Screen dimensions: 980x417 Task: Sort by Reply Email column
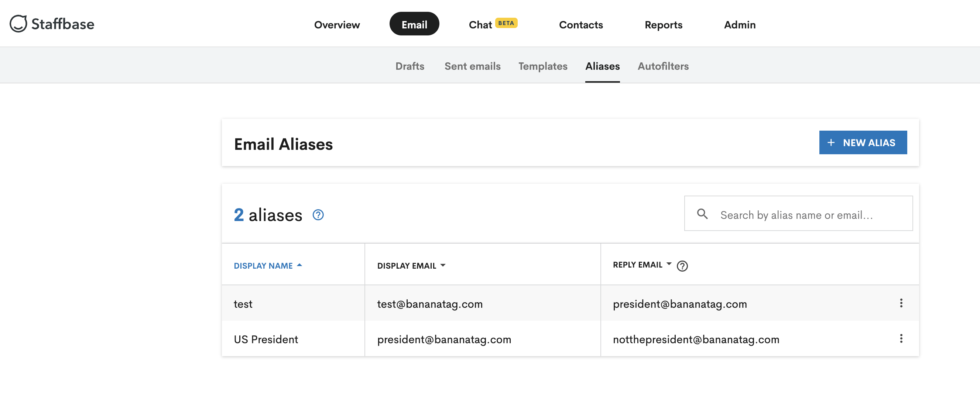point(642,265)
